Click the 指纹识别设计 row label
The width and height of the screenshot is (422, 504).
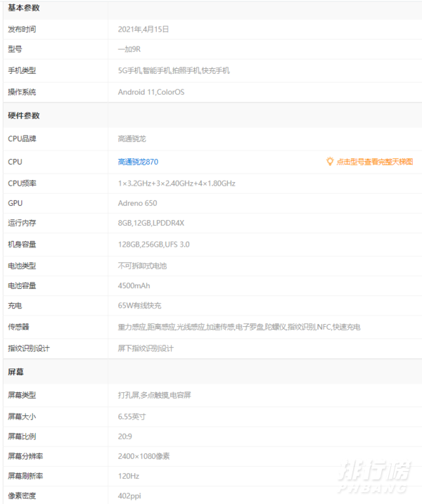coord(29,349)
